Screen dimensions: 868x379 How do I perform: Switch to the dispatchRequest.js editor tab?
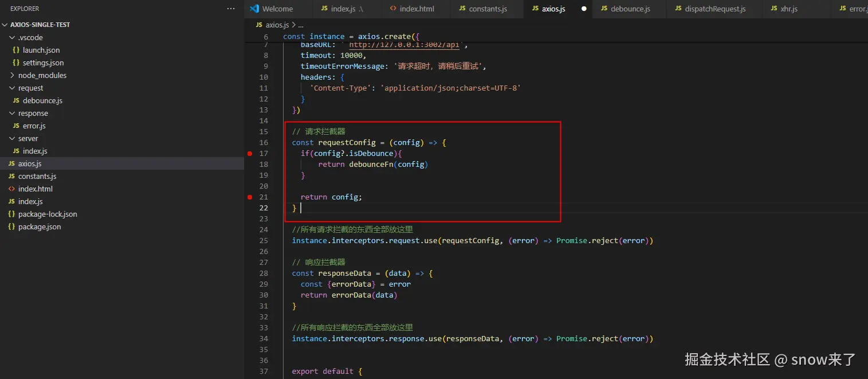(715, 9)
